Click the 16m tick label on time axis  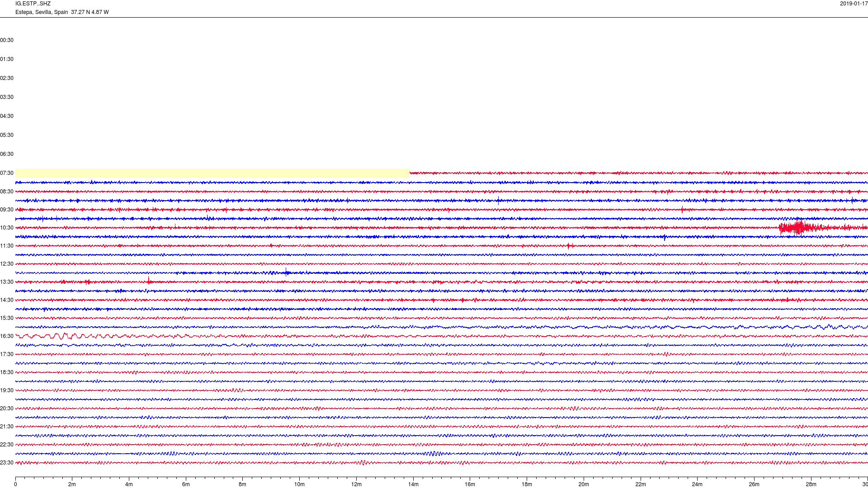[x=470, y=484]
